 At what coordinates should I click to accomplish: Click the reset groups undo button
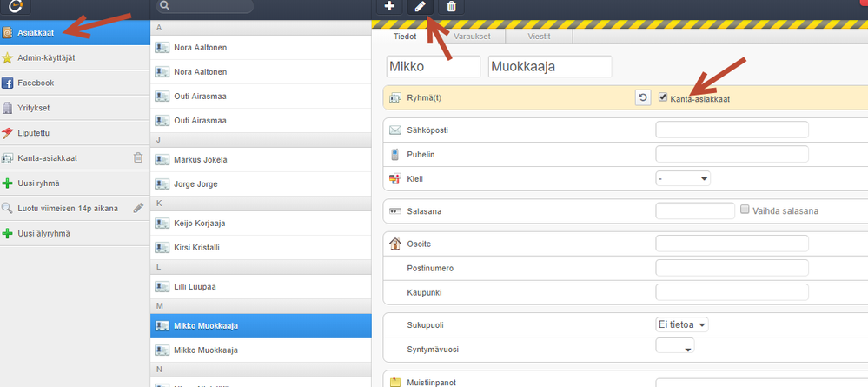(643, 98)
